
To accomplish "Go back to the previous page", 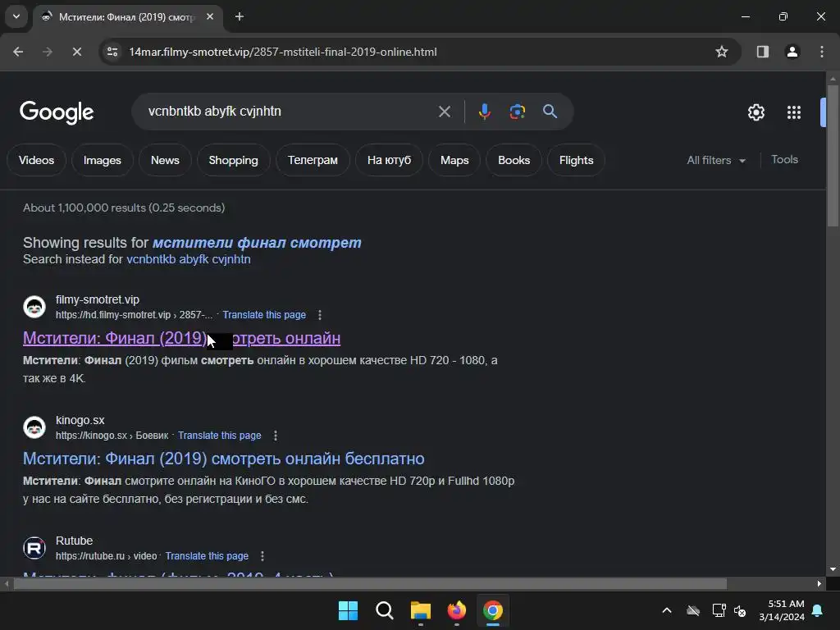I will (18, 52).
